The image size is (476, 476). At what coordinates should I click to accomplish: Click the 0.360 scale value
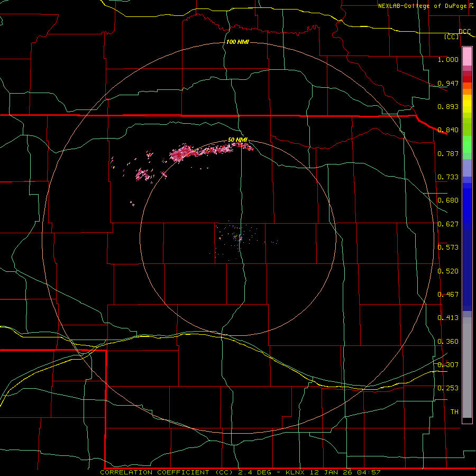448,342
